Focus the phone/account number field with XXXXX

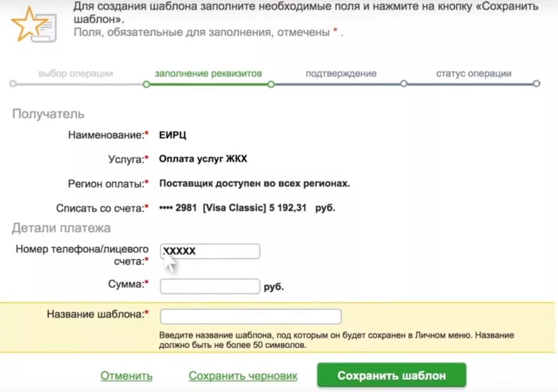[210, 251]
